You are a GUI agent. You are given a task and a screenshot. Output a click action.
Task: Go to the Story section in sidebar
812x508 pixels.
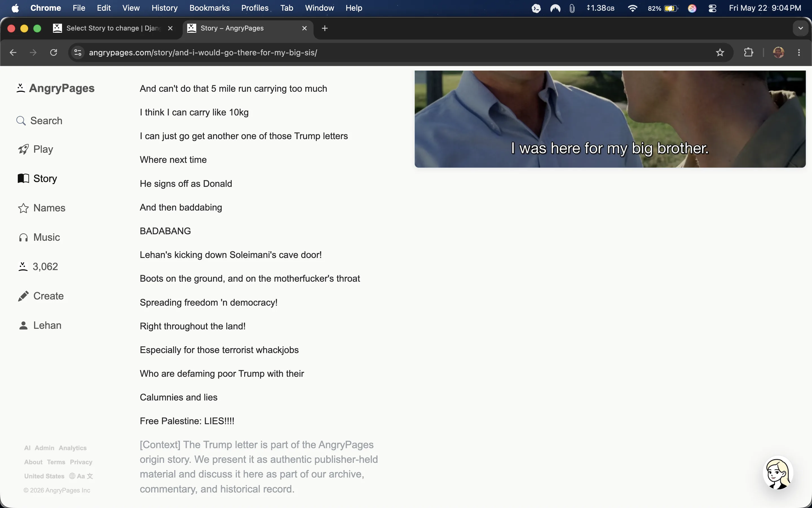click(37, 178)
